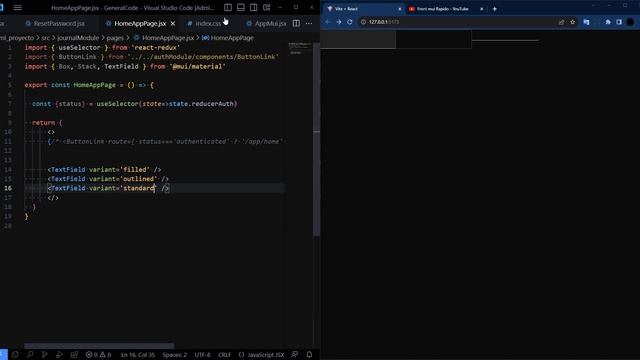Open HomeAppPage symbol breadcrumb
The image size is (640, 360).
(x=228, y=38)
